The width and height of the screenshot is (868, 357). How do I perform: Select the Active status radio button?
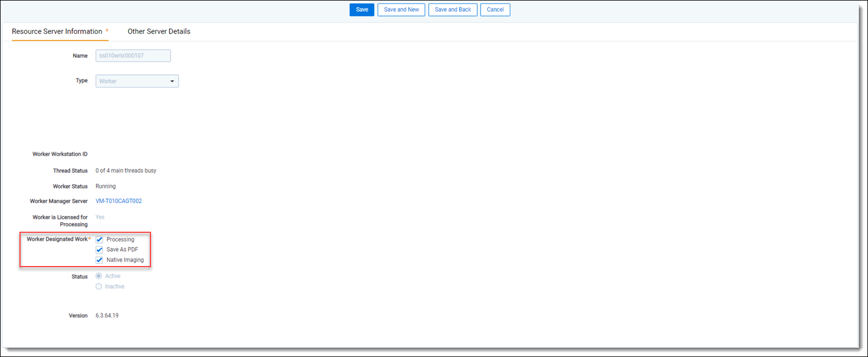point(99,276)
